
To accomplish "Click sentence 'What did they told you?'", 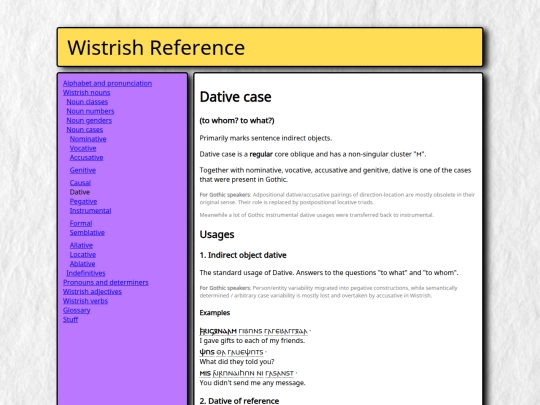I will pyautogui.click(x=237, y=362).
